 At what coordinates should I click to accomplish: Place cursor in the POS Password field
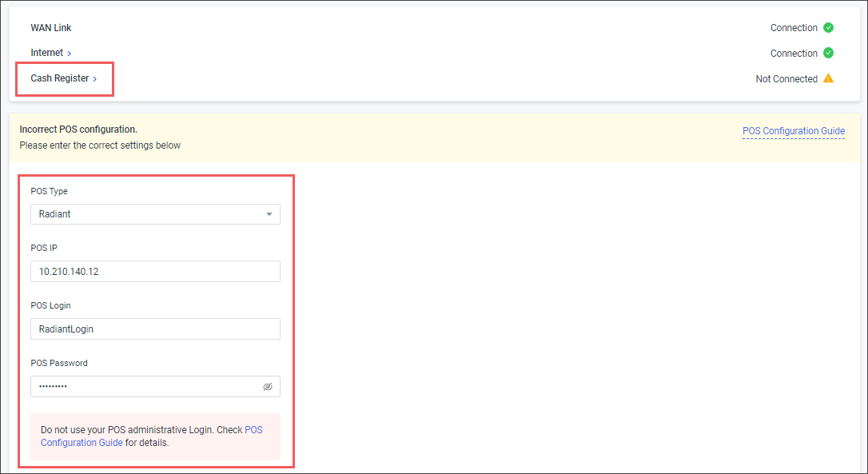pos(144,387)
